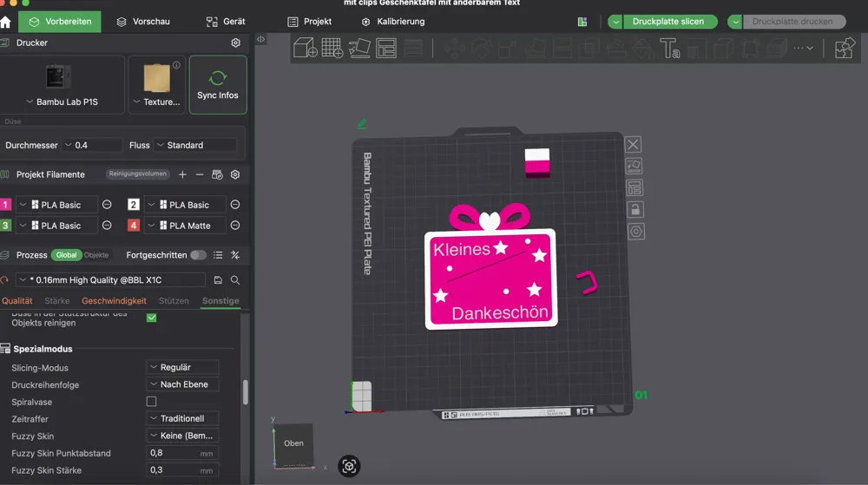Click Auto orient toolbar icon

point(359,48)
